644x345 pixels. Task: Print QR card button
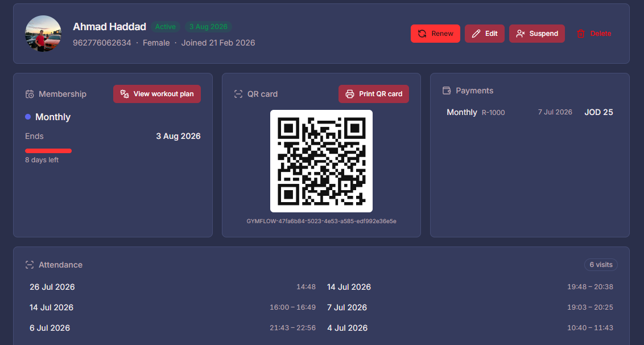374,94
